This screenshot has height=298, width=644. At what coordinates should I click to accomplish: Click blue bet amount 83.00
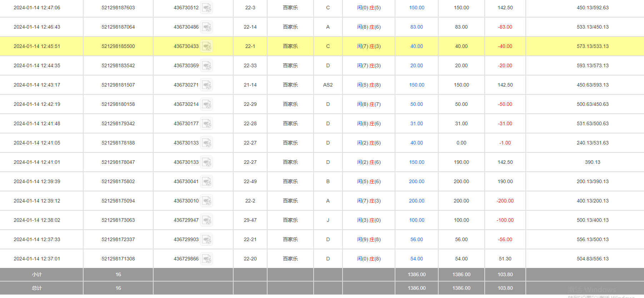tap(416, 27)
